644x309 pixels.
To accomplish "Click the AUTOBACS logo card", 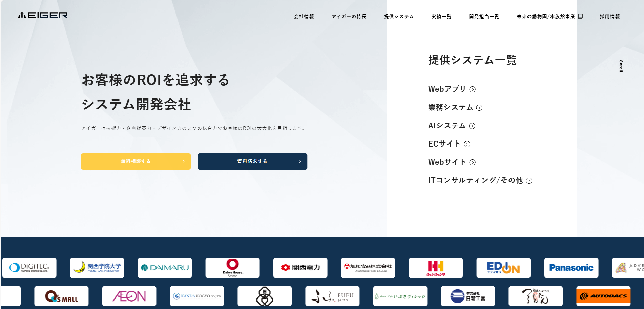I will 603,296.
